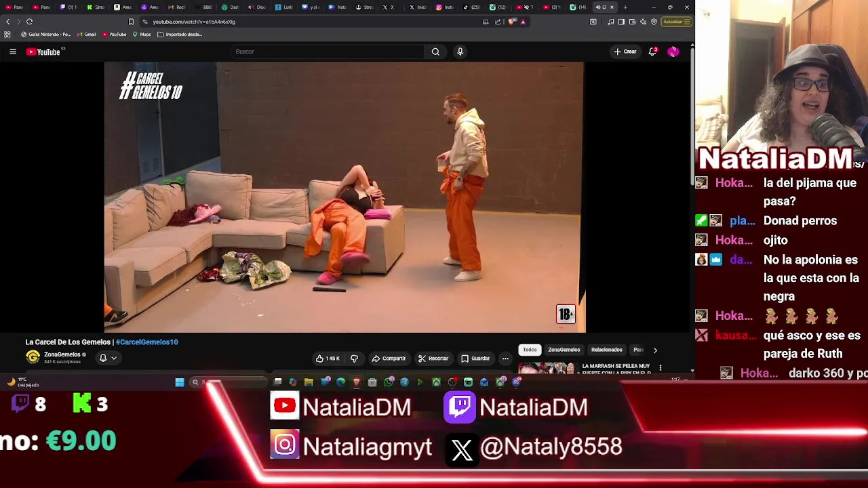Open the #CarcelGemelos10 hashtag link
Screen dimensions: 868x488
[146, 342]
